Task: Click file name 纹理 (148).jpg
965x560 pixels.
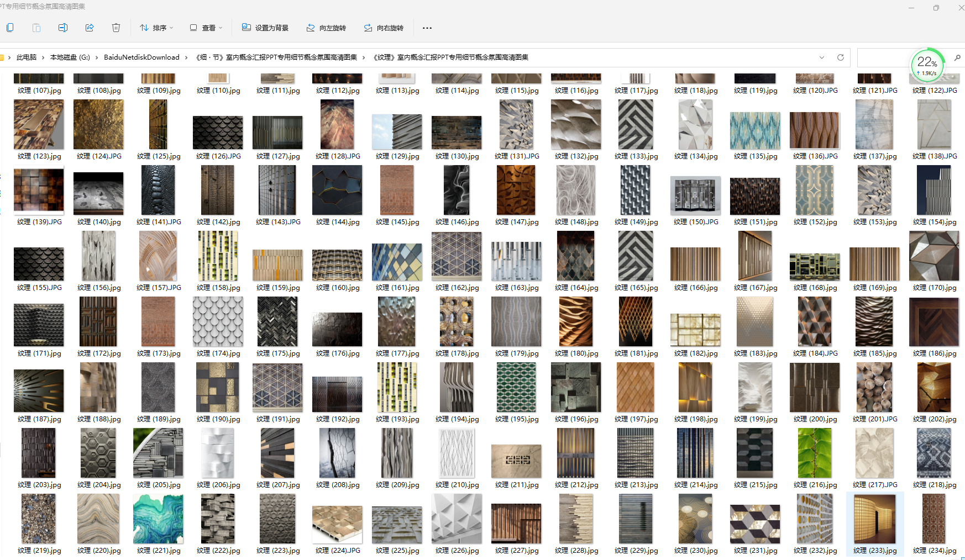Action: [576, 222]
